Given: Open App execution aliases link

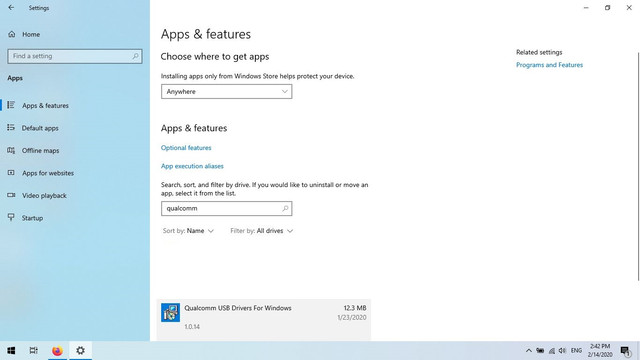Looking at the screenshot, I should (192, 166).
